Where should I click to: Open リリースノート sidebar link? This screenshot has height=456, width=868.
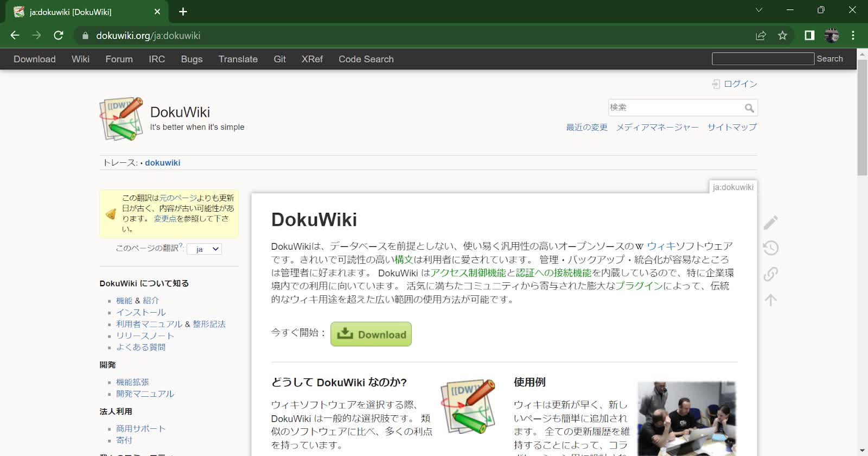point(145,336)
